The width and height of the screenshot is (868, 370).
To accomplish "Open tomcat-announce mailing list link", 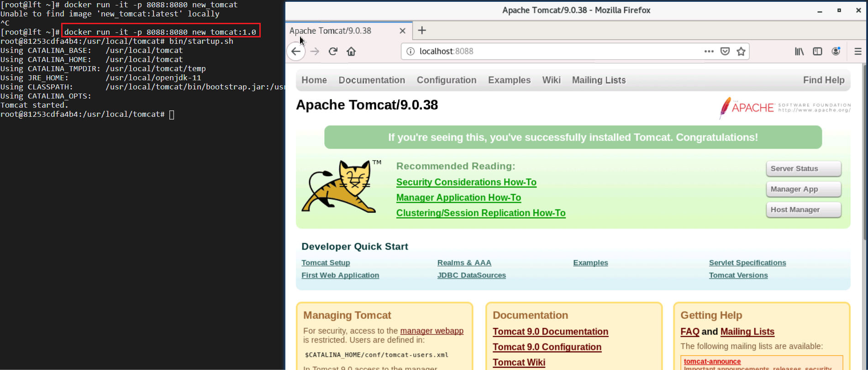I will [712, 361].
